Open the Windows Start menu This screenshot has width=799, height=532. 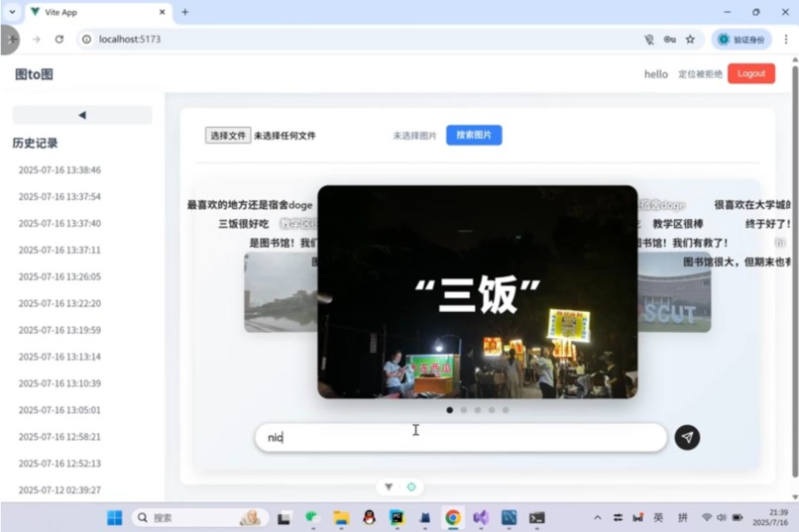(x=115, y=518)
